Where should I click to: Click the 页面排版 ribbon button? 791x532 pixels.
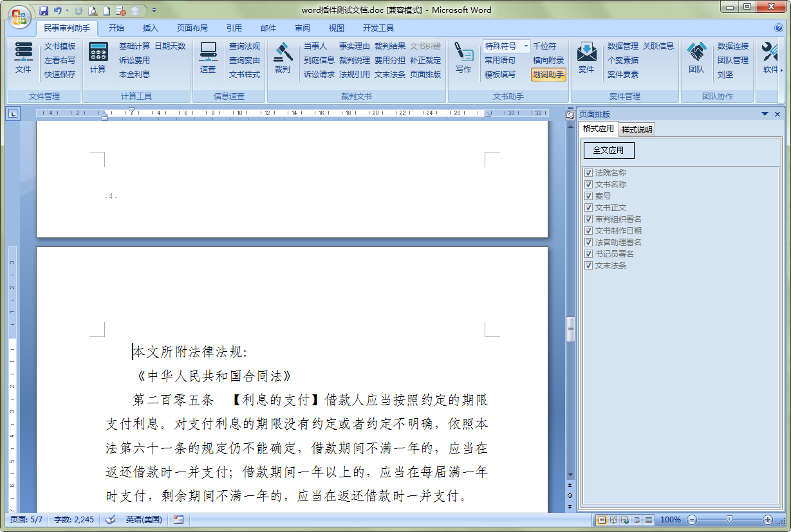425,75
